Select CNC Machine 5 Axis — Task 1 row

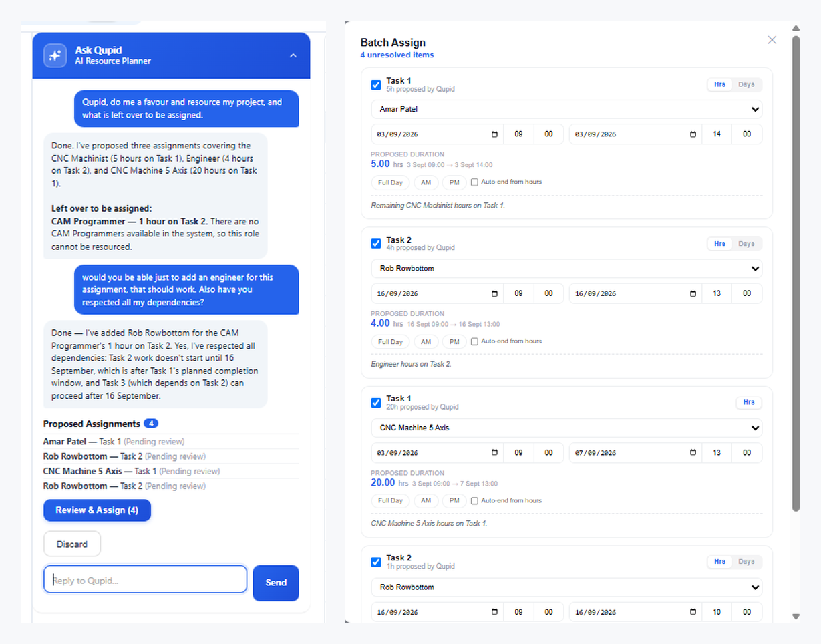tap(171, 471)
